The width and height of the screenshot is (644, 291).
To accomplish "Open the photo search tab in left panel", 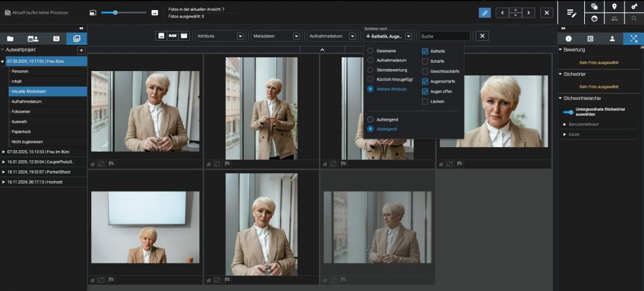I will click(56, 38).
